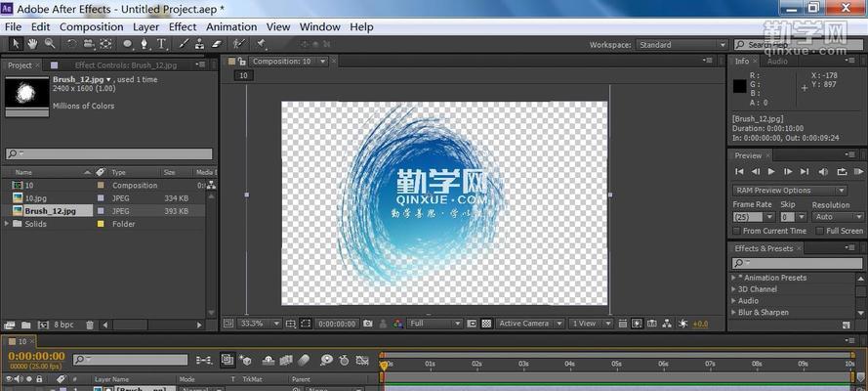Click the Effects & Presets search field
Image resolution: width=868 pixels, height=391 pixels.
click(x=797, y=263)
